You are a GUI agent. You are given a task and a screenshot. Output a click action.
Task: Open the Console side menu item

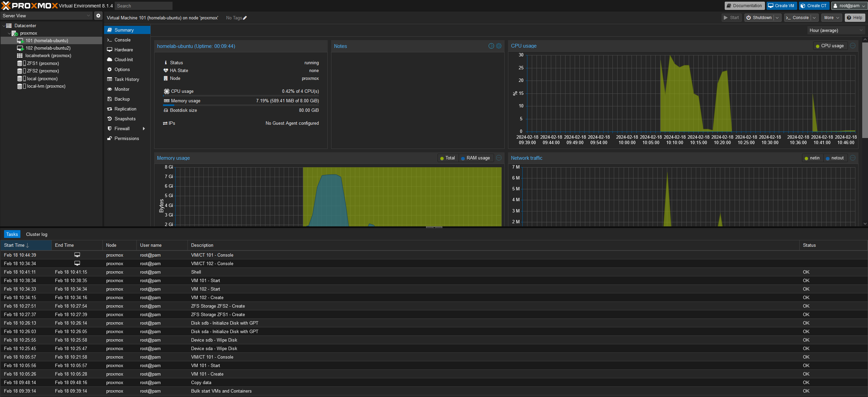(x=127, y=40)
